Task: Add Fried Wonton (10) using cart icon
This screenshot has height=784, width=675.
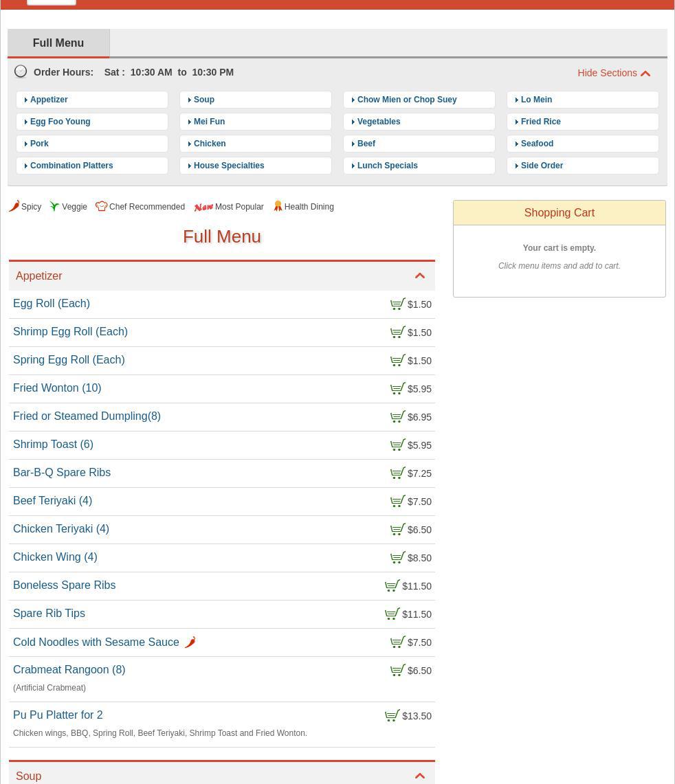Action: tap(397, 389)
